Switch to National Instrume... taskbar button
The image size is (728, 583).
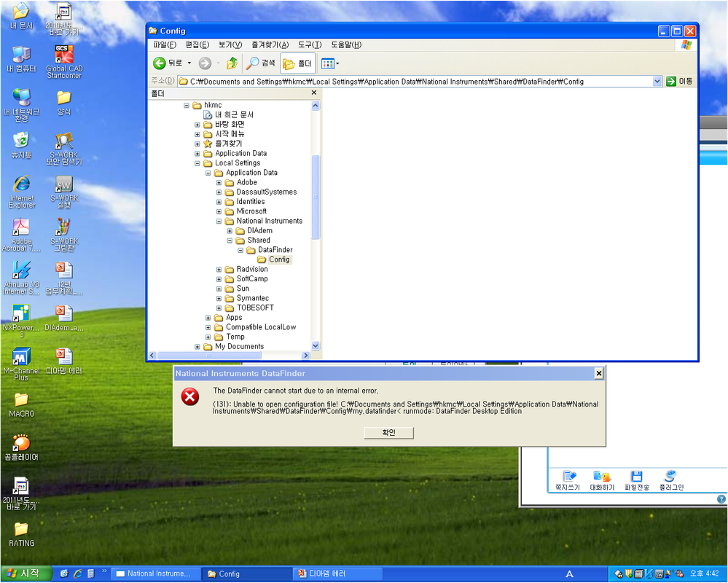point(157,574)
